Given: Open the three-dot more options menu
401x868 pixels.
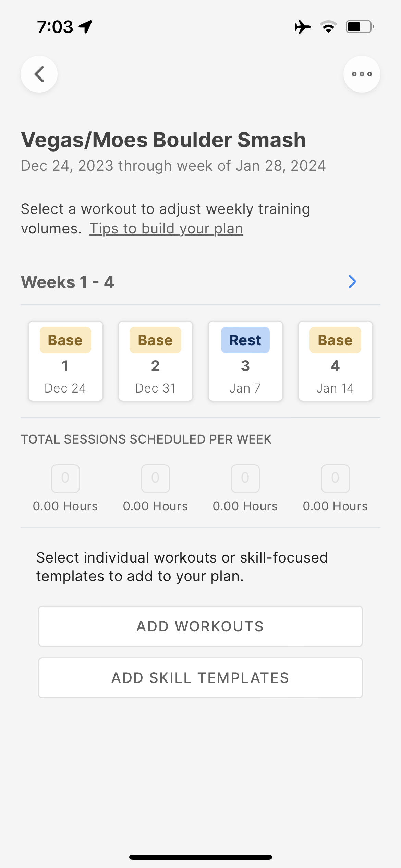Looking at the screenshot, I should tap(362, 74).
